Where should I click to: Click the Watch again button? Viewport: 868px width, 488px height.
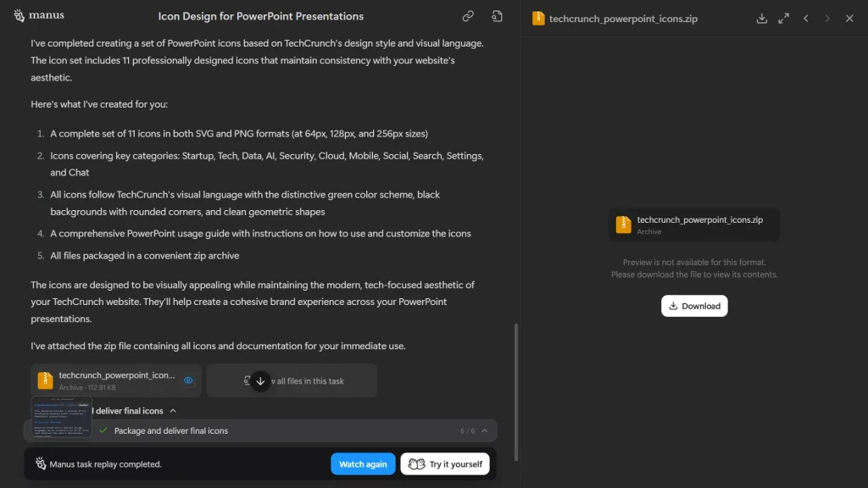click(363, 463)
